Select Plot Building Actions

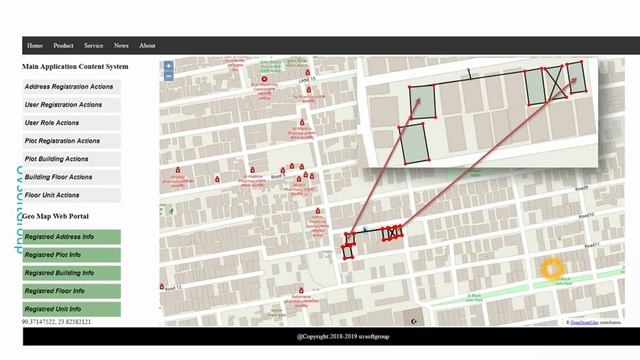click(71, 159)
